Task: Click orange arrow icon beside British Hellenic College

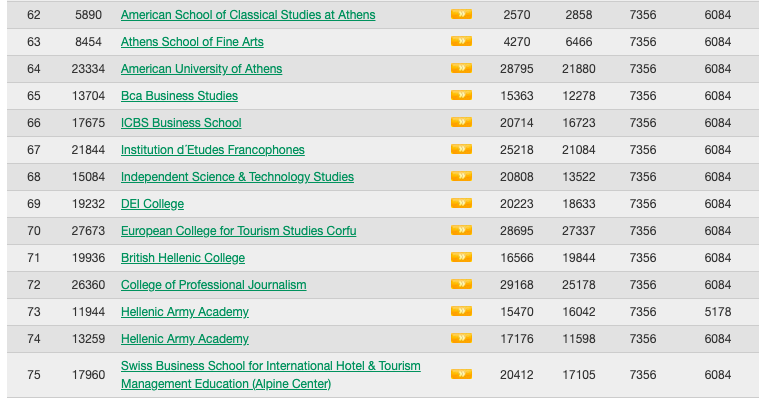Action: pyautogui.click(x=461, y=257)
